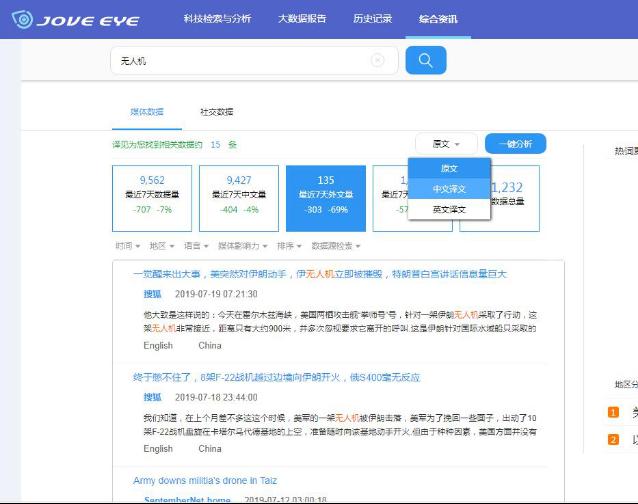638x504 pixels.
Task: Select 中文译文 from the dropdown list
Action: (x=449, y=189)
